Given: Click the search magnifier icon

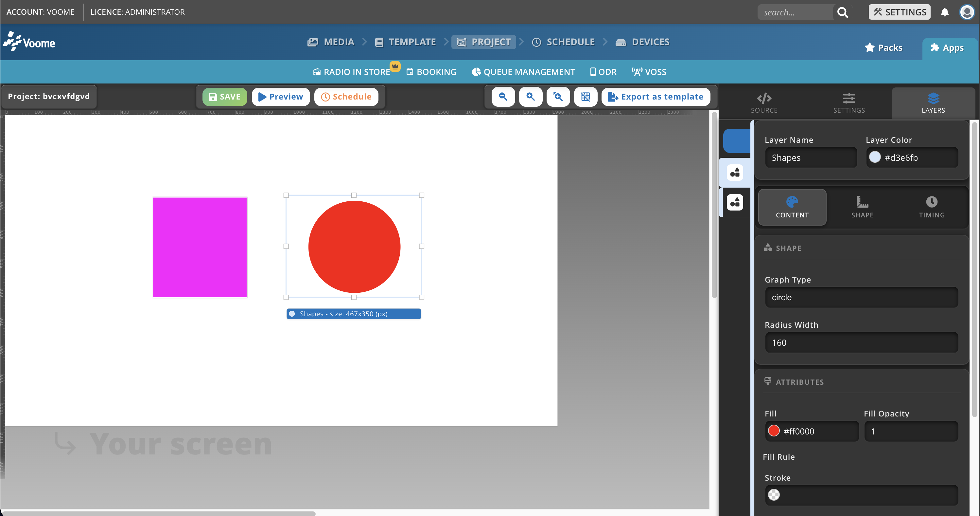Looking at the screenshot, I should click(x=843, y=12).
